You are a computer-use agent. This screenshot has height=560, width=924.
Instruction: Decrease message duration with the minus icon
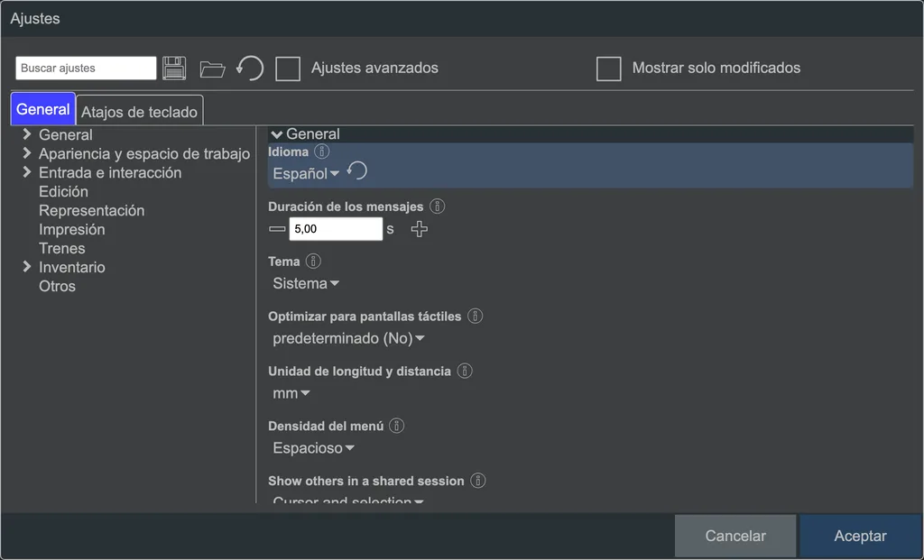(x=277, y=228)
